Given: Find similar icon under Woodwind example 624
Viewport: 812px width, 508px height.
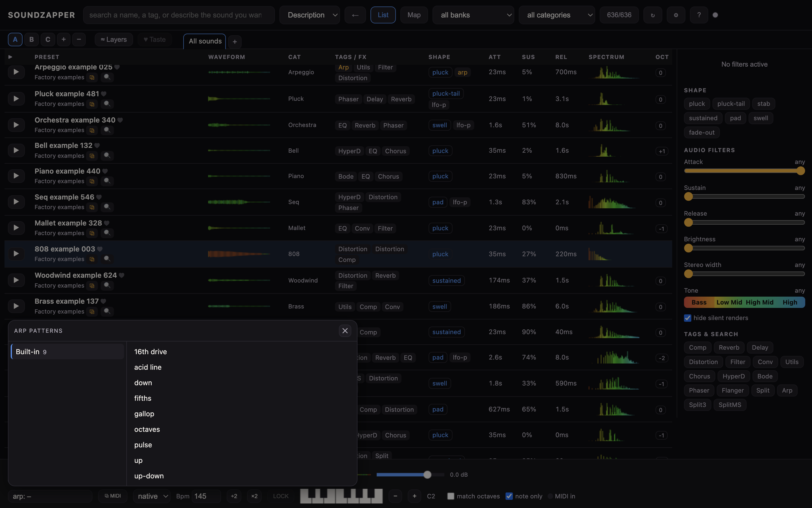Looking at the screenshot, I should (107, 286).
